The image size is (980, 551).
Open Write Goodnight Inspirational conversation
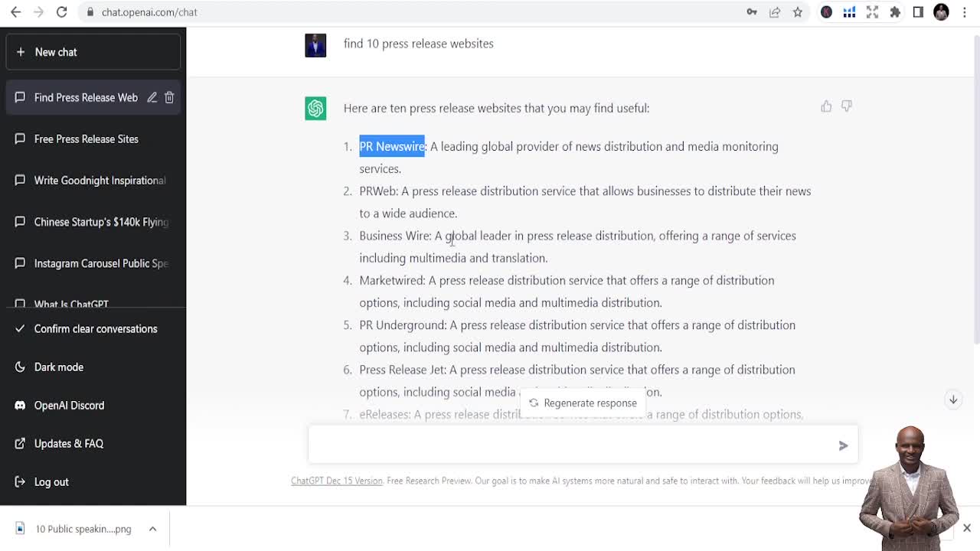pos(93,181)
